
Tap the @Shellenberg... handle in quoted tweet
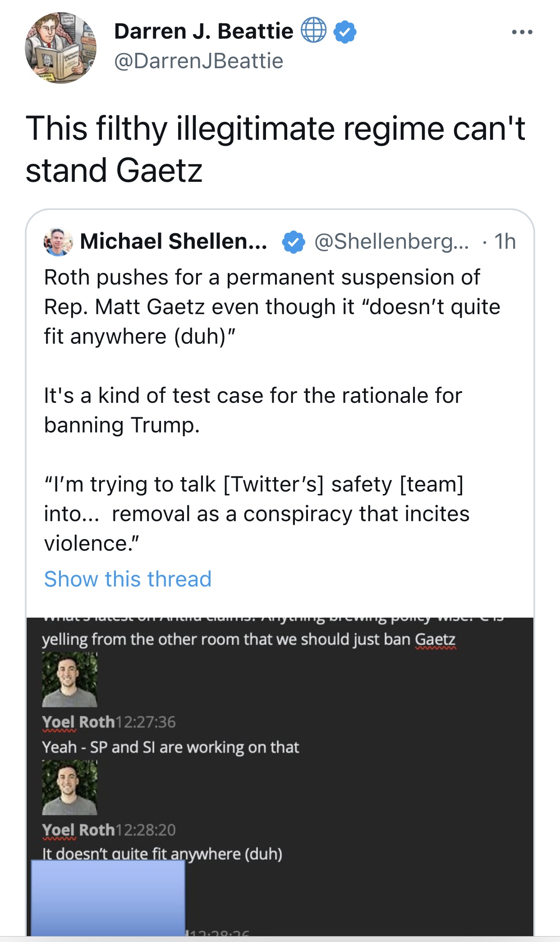tap(391, 242)
